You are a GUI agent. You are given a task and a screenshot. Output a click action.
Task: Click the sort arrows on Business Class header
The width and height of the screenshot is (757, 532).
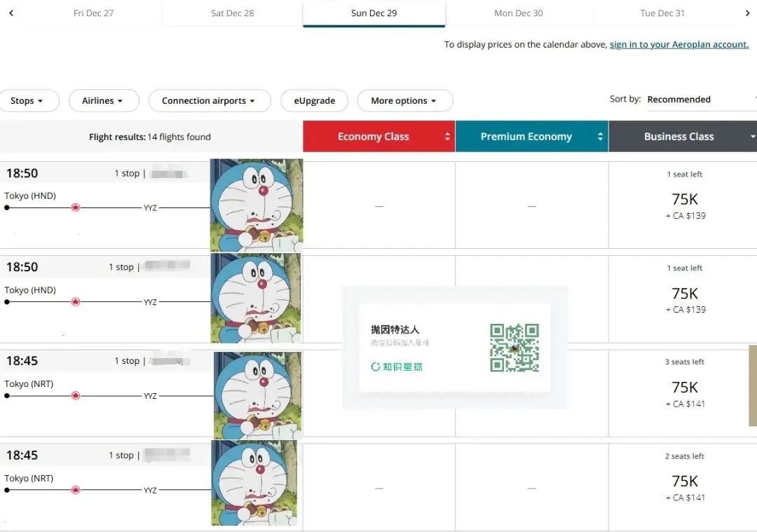753,136
